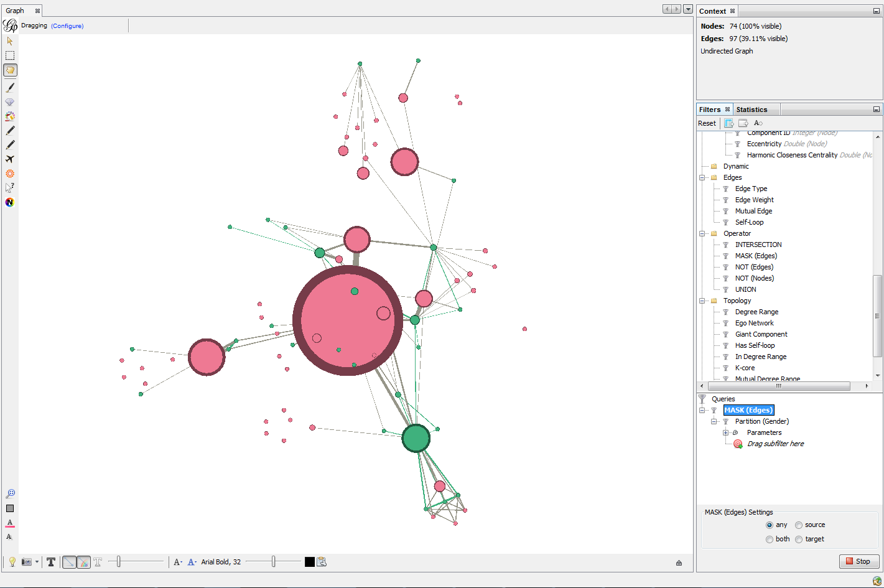Open the black A label size mode dropdown
The width and height of the screenshot is (884, 588).
[178, 562]
